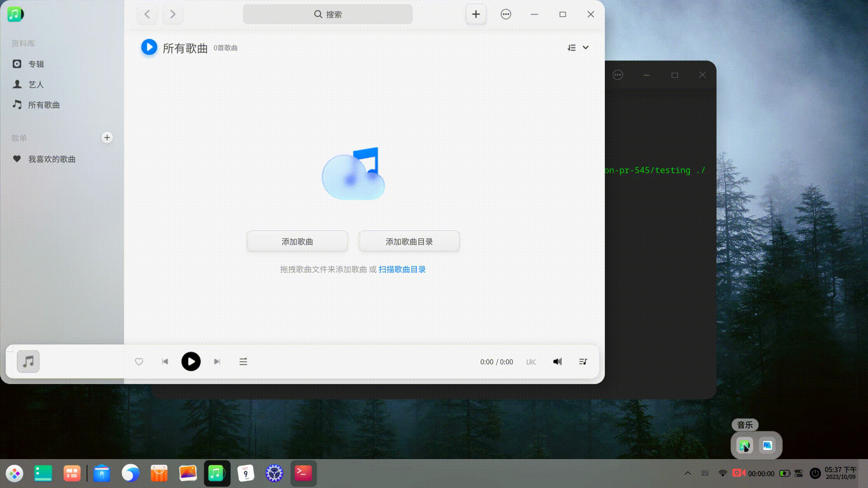Open the more options ellipsis menu in titlebar
This screenshot has height=488, width=868.
tap(505, 14)
